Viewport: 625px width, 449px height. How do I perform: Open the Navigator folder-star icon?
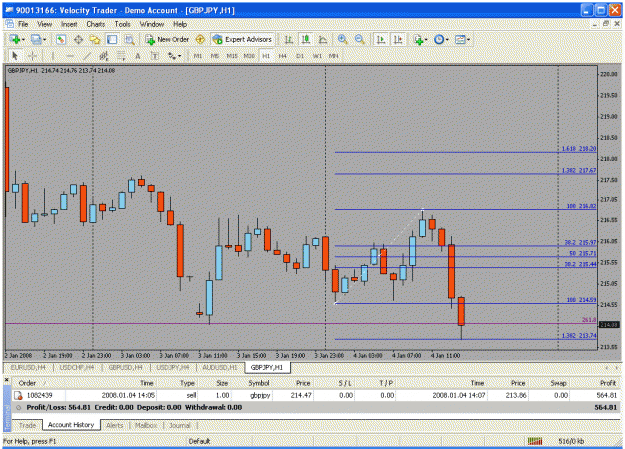(x=95, y=39)
